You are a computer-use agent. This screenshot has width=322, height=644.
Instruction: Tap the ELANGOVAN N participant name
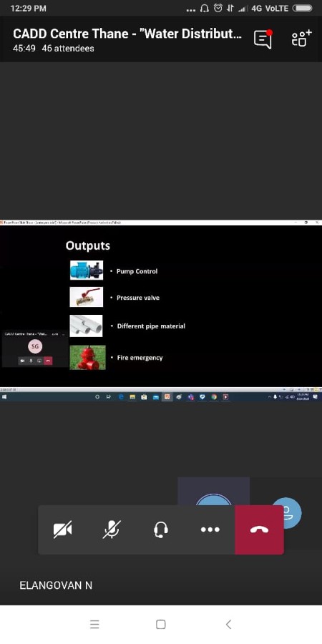pos(56,585)
